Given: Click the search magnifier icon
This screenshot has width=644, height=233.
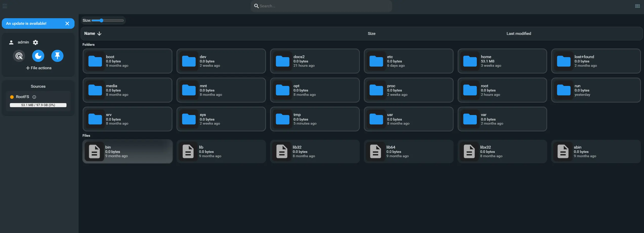Looking at the screenshot, I should [256, 6].
